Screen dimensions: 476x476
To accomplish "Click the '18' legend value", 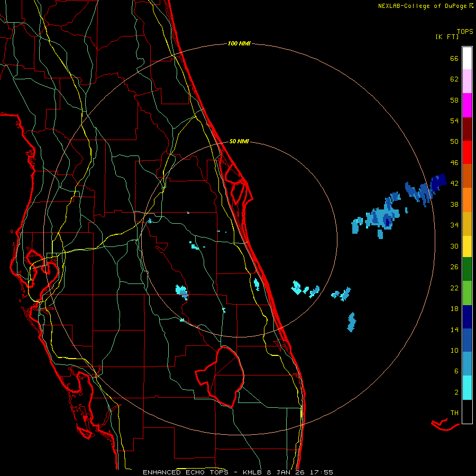I will point(454,309).
